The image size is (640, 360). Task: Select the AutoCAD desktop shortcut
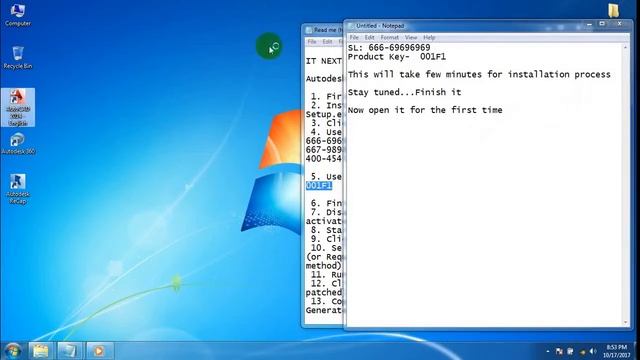(18, 107)
